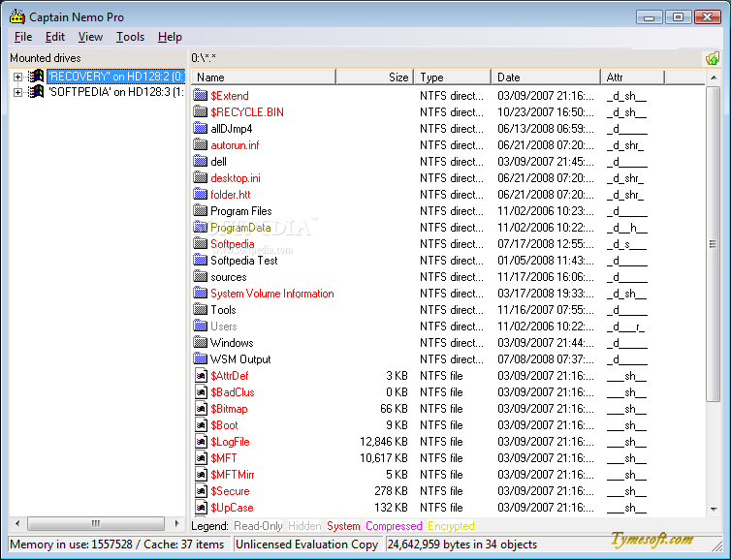Click the Name column header

(x=264, y=77)
